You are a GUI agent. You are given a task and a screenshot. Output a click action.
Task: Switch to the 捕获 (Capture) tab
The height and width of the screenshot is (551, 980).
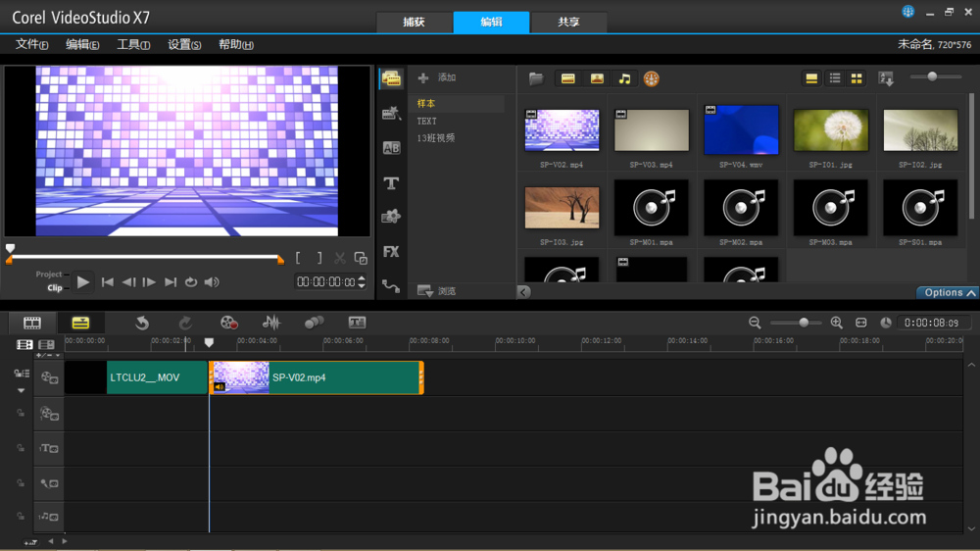[414, 22]
